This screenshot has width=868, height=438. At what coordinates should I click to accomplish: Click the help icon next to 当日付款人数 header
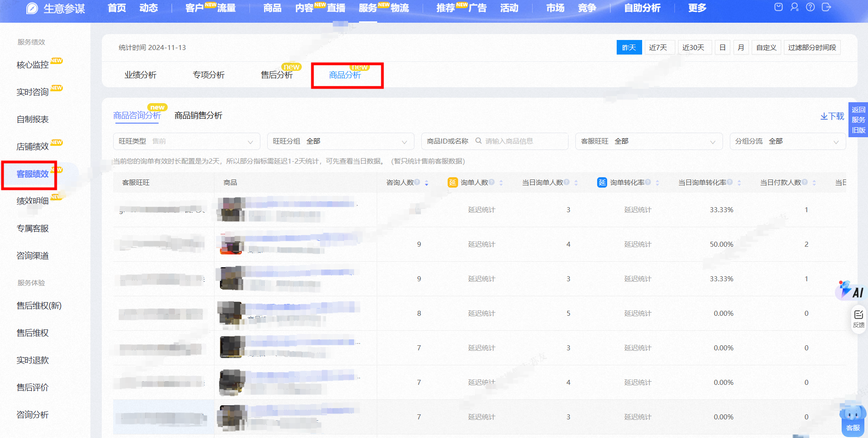pyautogui.click(x=804, y=182)
